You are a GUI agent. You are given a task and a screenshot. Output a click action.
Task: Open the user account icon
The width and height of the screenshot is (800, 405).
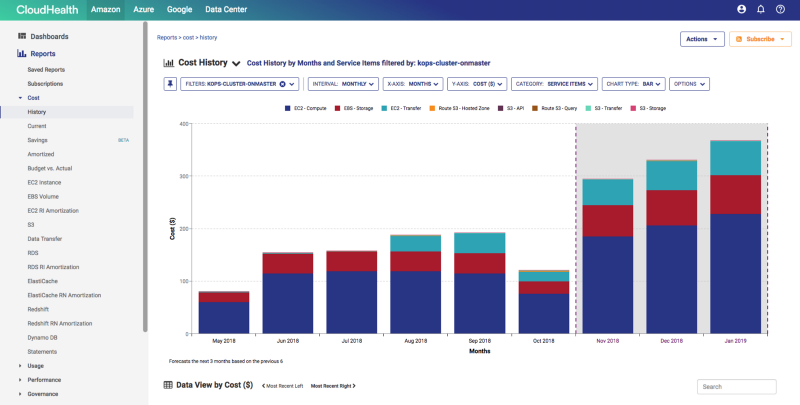click(741, 9)
